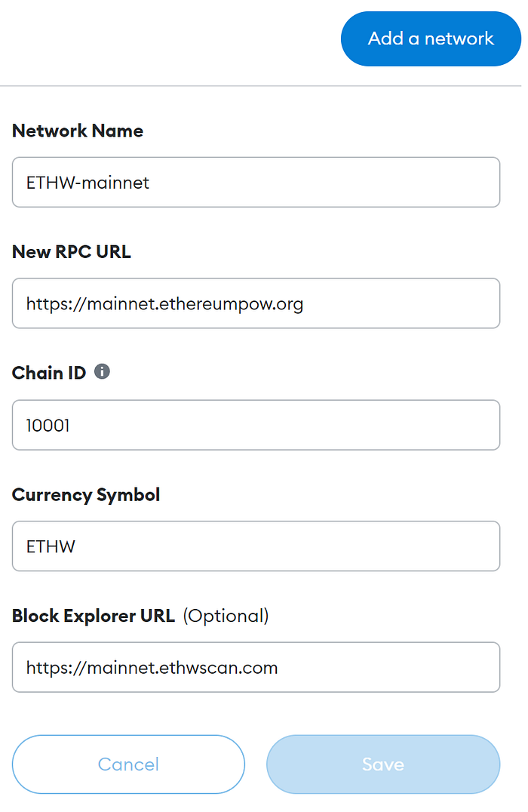Click the Block Explorer URL label
The image size is (528, 812).
tap(94, 616)
